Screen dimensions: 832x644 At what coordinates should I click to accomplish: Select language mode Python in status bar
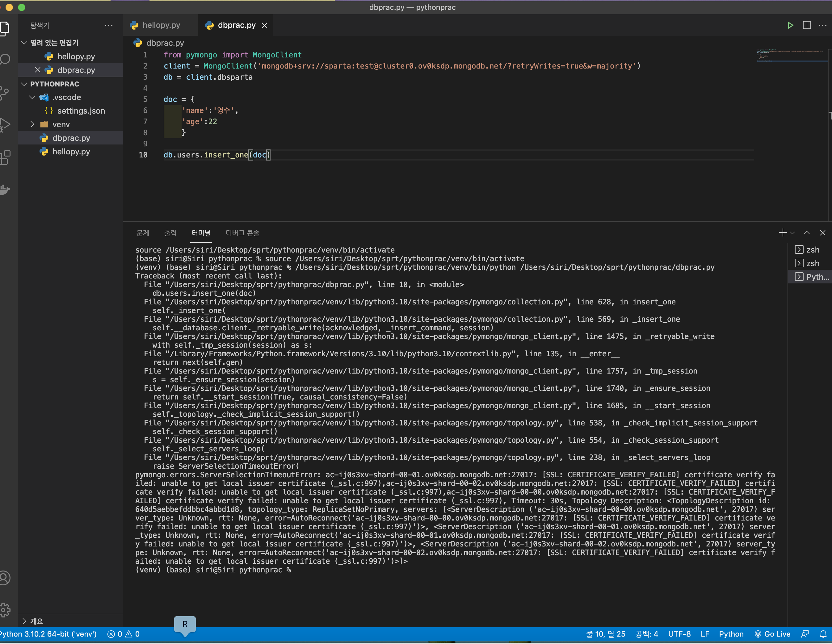tap(731, 634)
